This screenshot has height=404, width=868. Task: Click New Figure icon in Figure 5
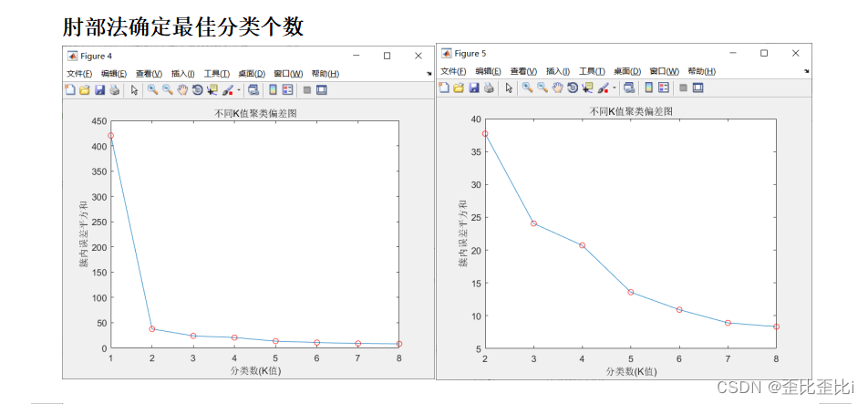point(444,88)
